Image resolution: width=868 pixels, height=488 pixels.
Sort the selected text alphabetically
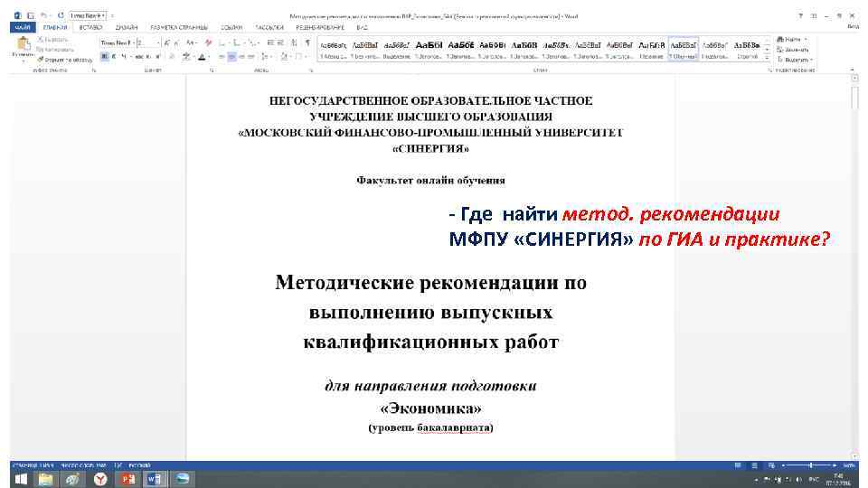pos(295,42)
